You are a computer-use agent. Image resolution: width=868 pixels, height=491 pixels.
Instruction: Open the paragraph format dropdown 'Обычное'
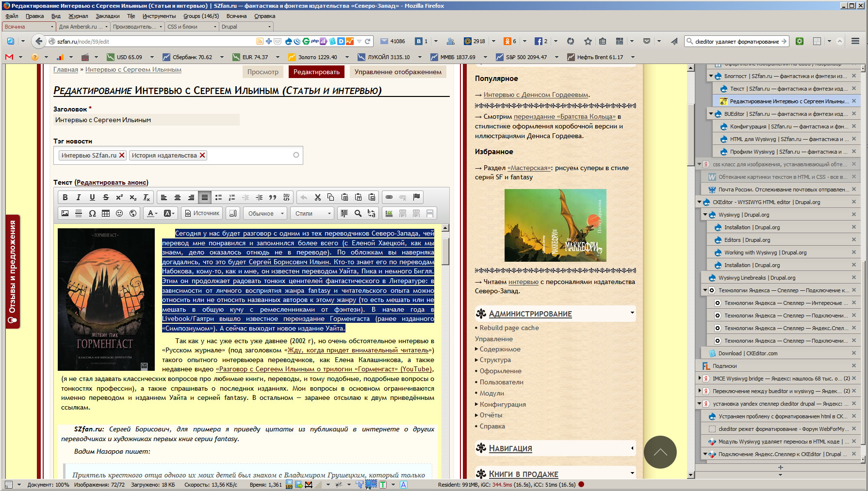[x=264, y=213]
